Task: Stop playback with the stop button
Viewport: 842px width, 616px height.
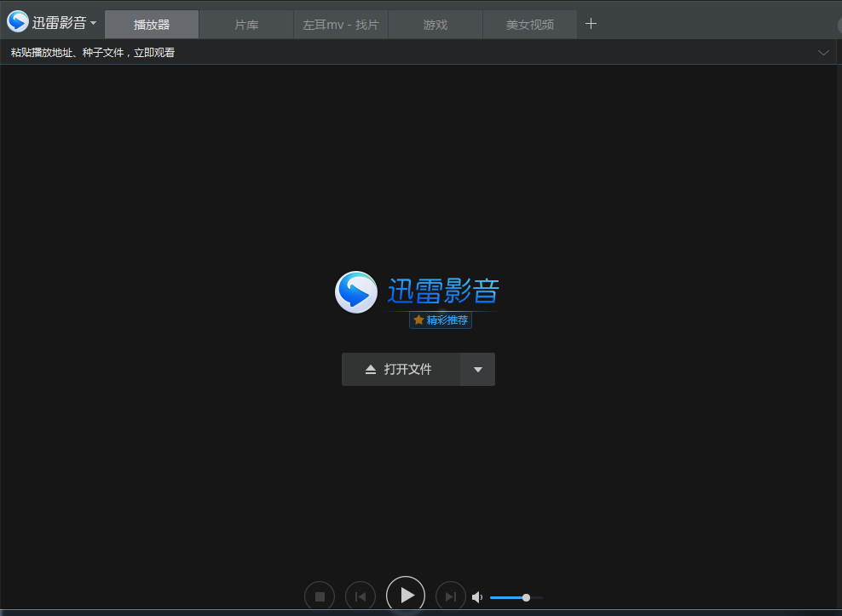Action: point(320,596)
